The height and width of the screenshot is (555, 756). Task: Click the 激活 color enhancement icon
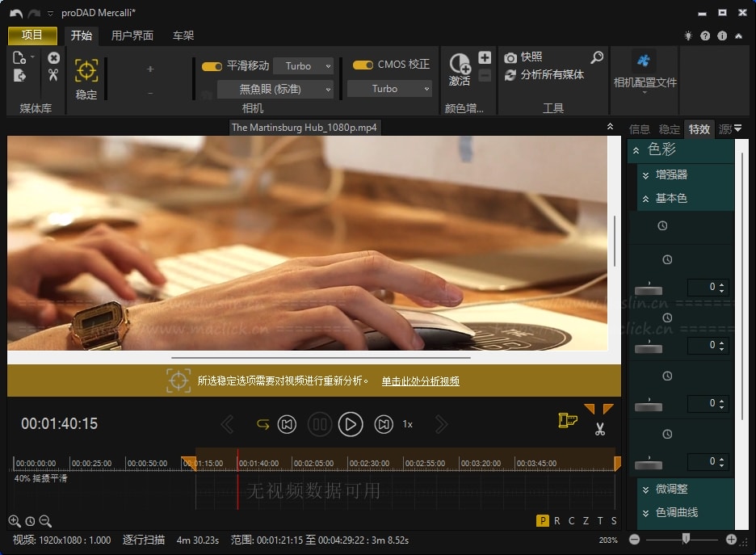pos(459,64)
